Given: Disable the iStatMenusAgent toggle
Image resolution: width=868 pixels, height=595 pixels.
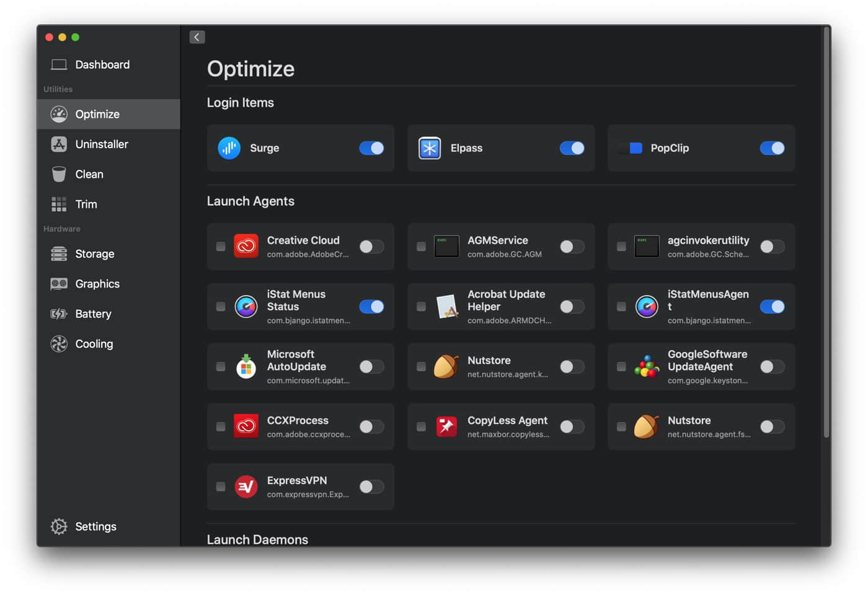Looking at the screenshot, I should click(772, 306).
